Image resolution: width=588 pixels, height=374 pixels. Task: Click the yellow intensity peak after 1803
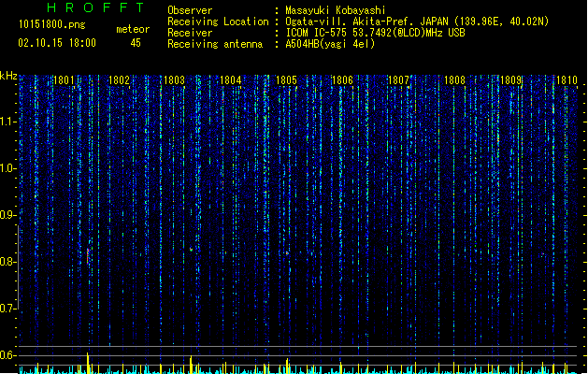click(191, 365)
